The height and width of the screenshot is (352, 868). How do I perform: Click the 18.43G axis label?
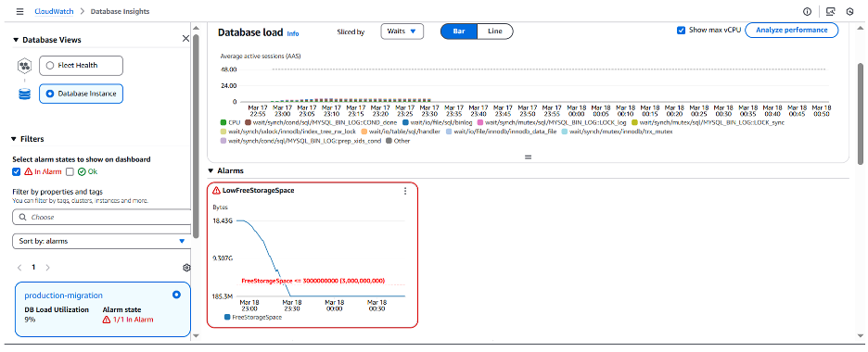[223, 220]
